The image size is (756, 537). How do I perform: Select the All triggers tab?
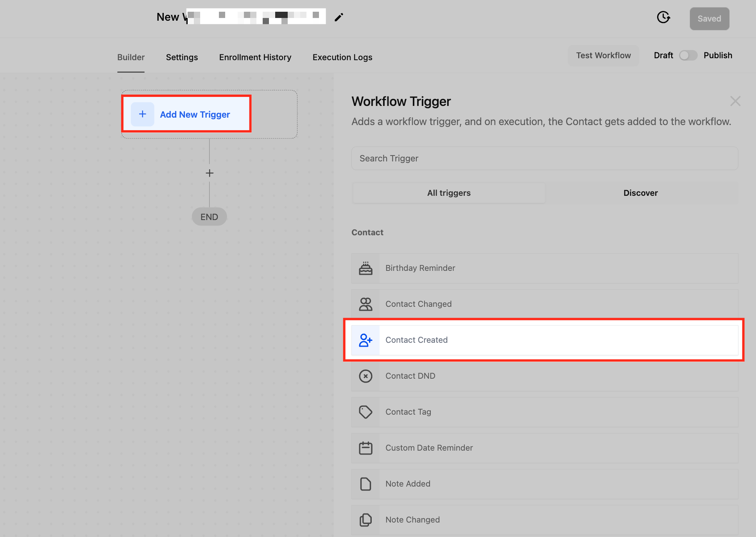pyautogui.click(x=449, y=193)
